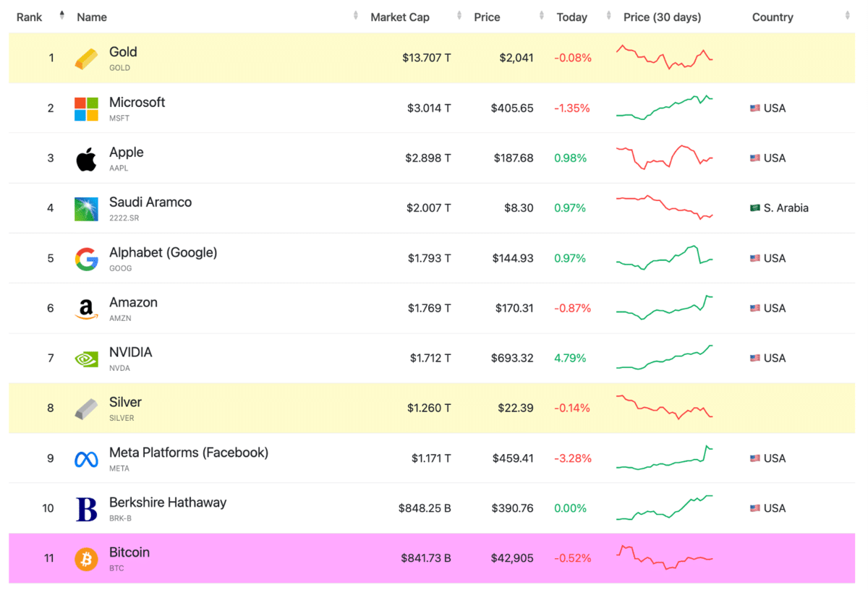Click the Country header label
Screen dimensions: 868x590
[773, 17]
